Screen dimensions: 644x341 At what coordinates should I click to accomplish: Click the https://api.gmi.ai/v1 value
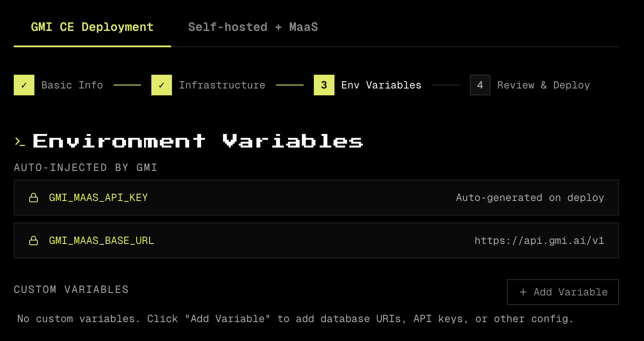(x=540, y=241)
